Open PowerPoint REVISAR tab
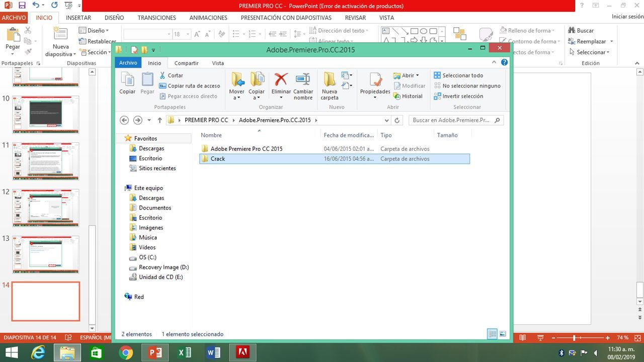This screenshot has width=644, height=362. (x=355, y=18)
